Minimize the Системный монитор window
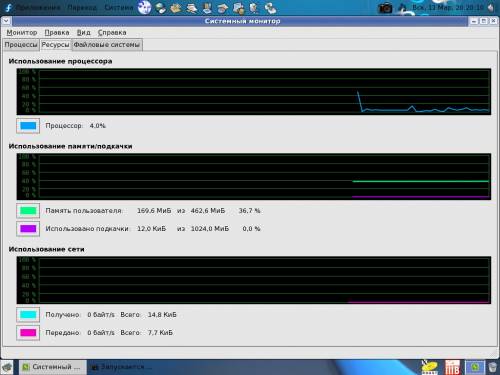Screen dimensions: 500x375 [474, 21]
